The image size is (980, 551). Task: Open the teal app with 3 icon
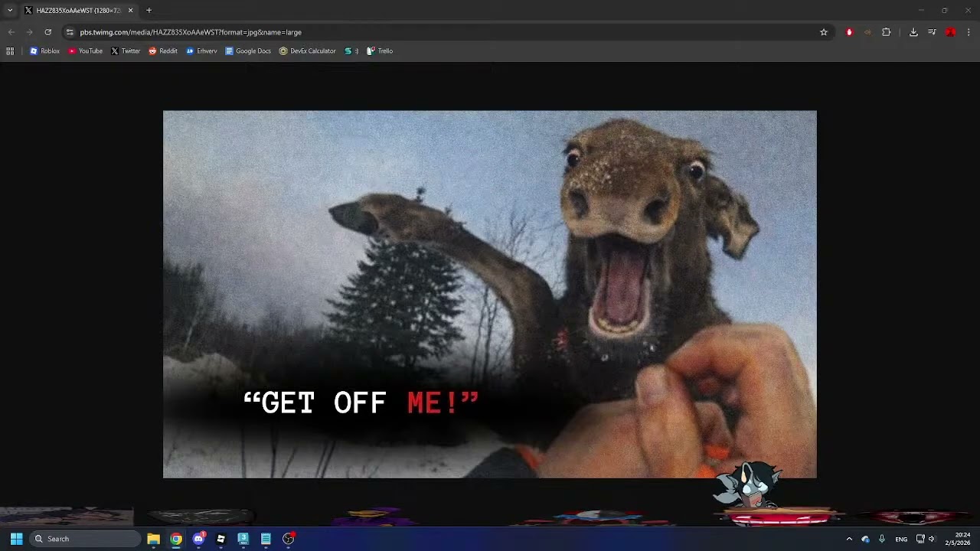coord(243,539)
